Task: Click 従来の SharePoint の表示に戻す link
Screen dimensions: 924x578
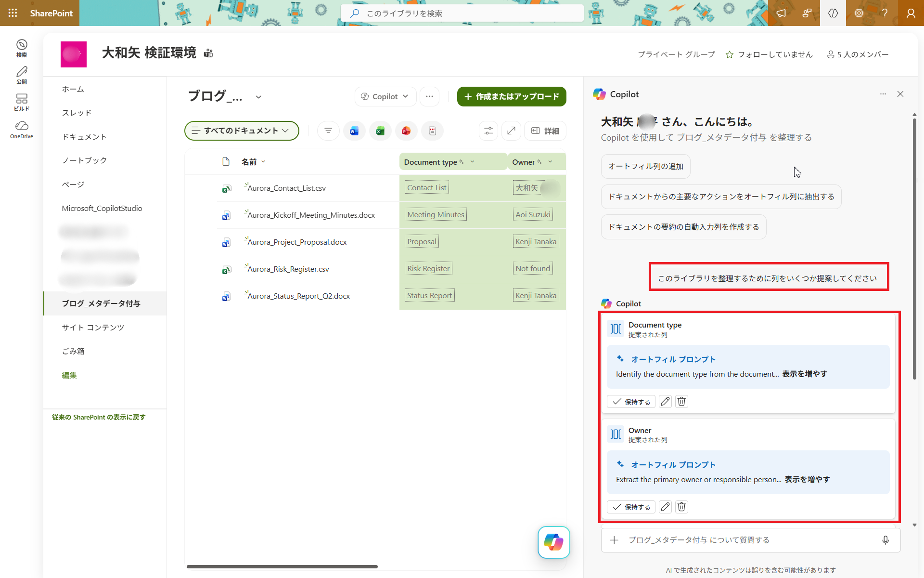Action: [99, 417]
